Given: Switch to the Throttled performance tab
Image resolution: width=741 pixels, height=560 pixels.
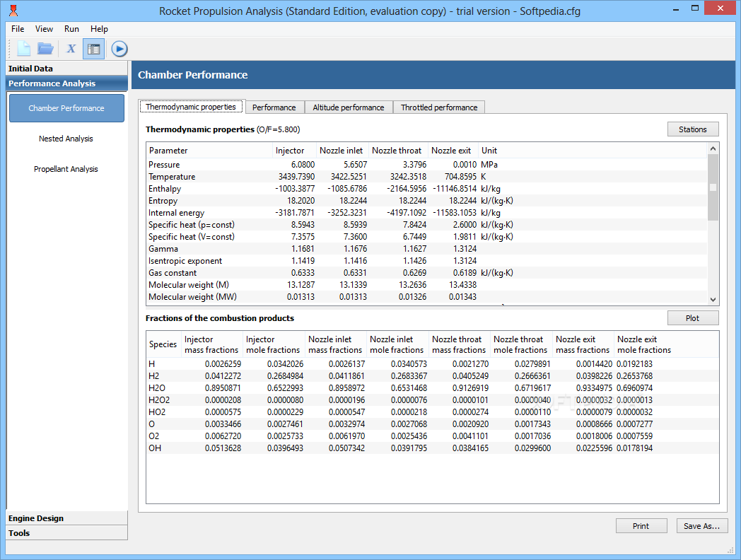Looking at the screenshot, I should click(439, 107).
